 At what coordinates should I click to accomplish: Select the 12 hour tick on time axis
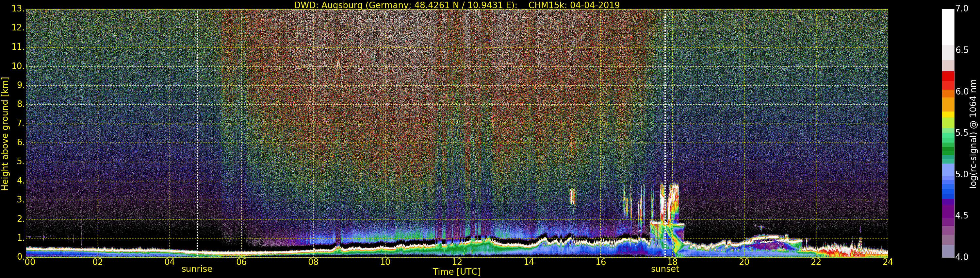click(457, 262)
